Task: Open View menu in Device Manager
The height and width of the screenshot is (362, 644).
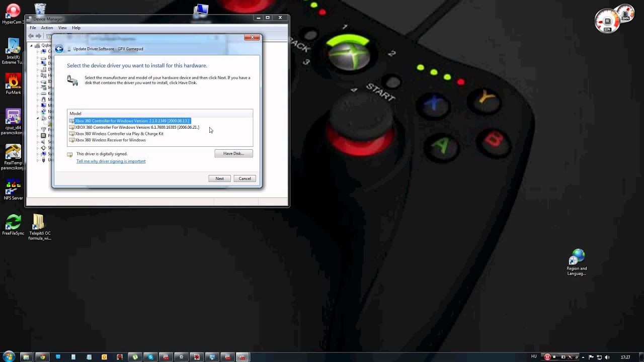Action: (62, 28)
